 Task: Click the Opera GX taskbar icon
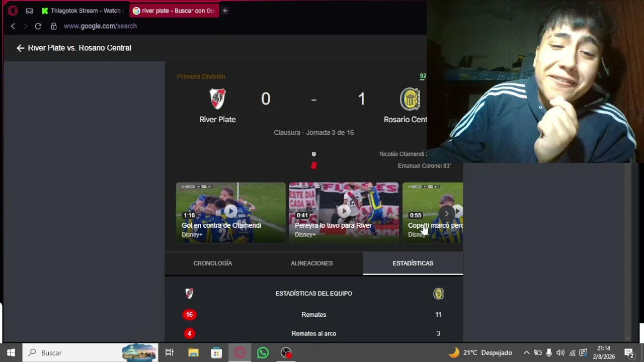(240, 353)
